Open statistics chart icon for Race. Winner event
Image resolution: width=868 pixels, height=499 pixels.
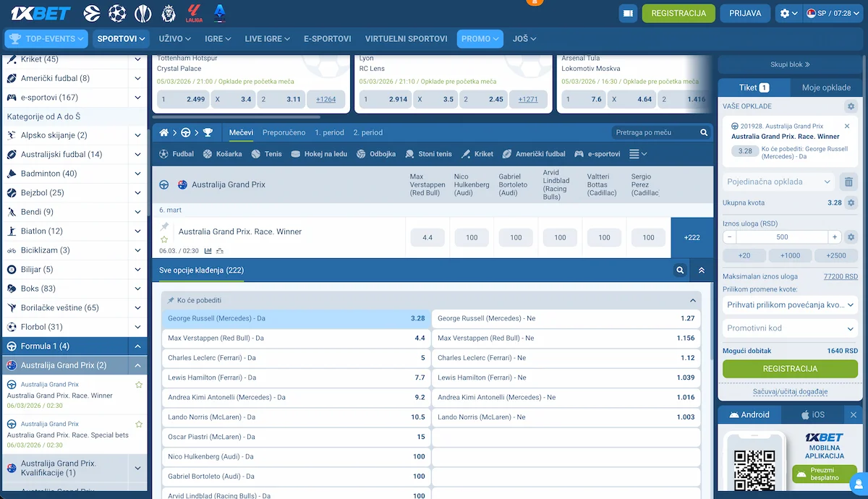coord(208,251)
